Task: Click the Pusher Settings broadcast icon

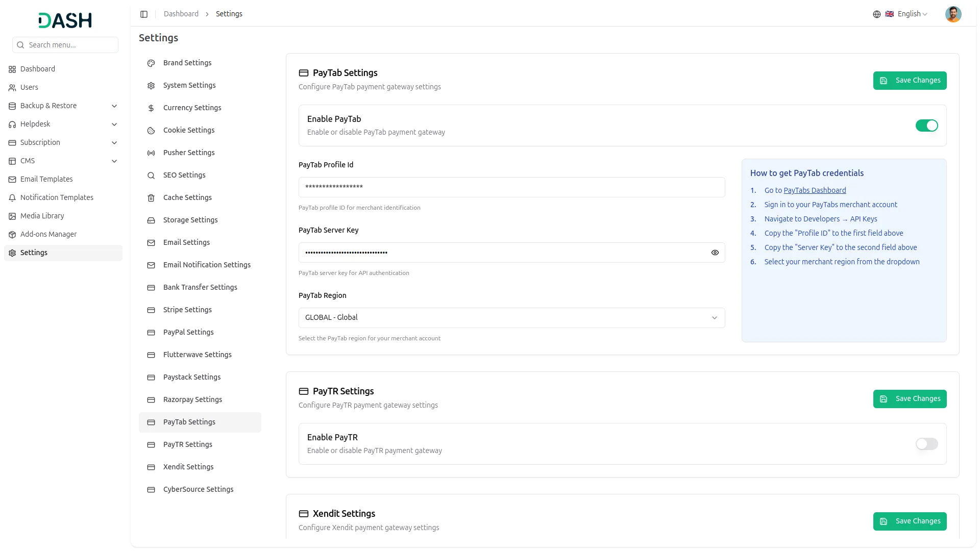Action: [x=151, y=153]
